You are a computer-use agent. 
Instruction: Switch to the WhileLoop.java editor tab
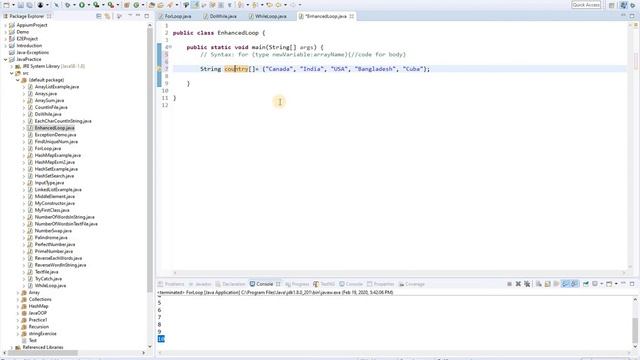tap(270, 16)
